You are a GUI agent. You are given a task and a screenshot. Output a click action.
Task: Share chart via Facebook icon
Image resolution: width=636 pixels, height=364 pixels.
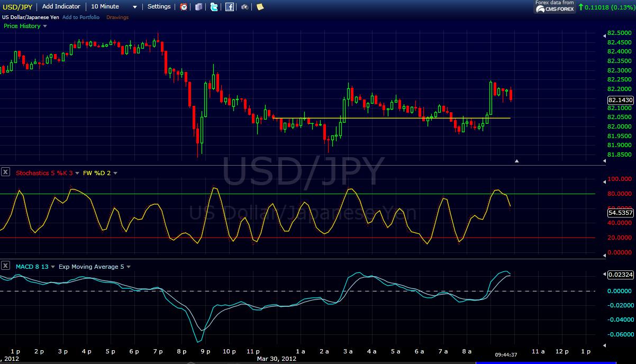(x=230, y=7)
